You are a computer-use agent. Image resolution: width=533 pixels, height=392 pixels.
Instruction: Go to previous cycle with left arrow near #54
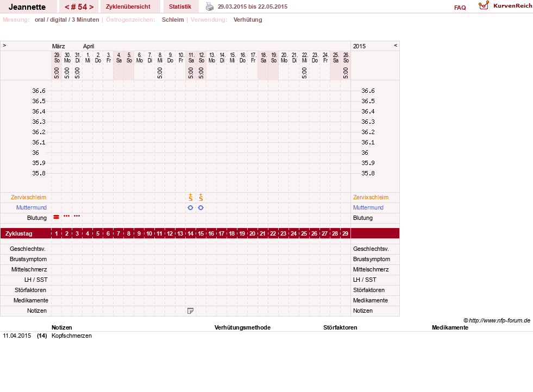click(x=67, y=7)
